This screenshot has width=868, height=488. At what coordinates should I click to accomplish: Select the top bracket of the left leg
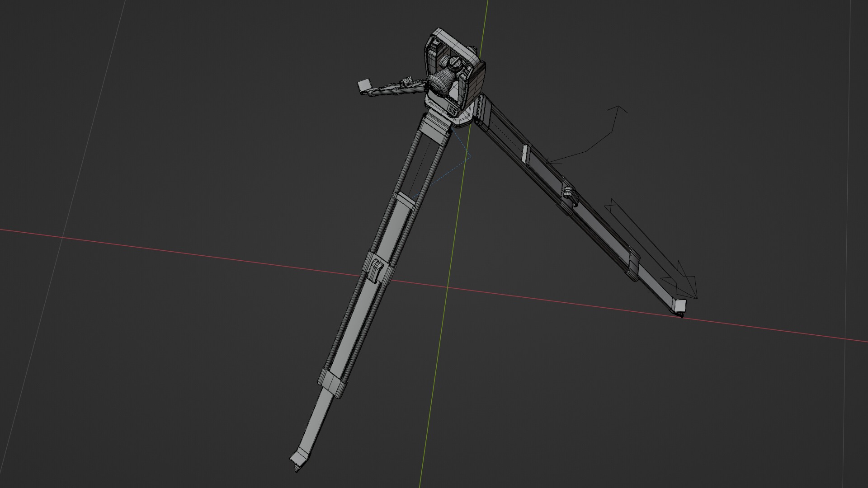[x=436, y=129]
